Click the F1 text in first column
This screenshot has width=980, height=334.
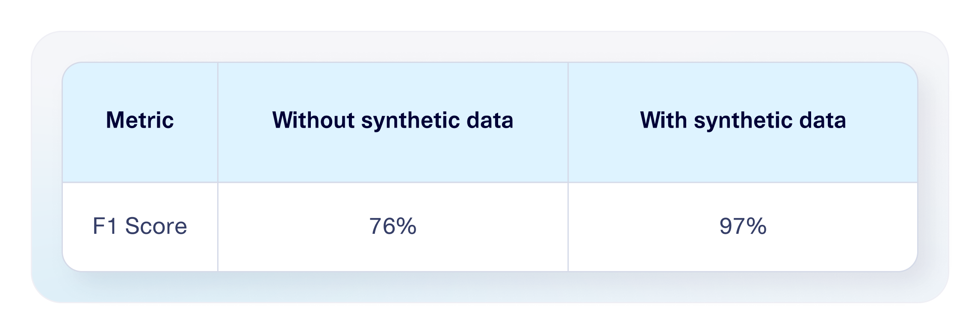[105, 226]
